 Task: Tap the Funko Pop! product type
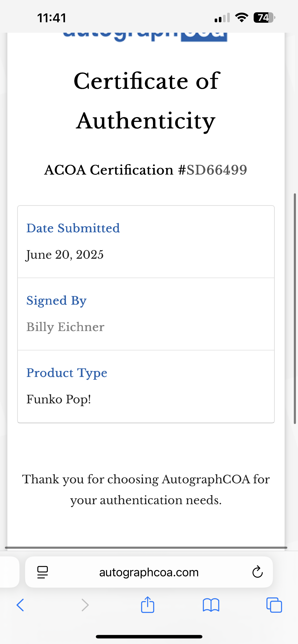58,399
